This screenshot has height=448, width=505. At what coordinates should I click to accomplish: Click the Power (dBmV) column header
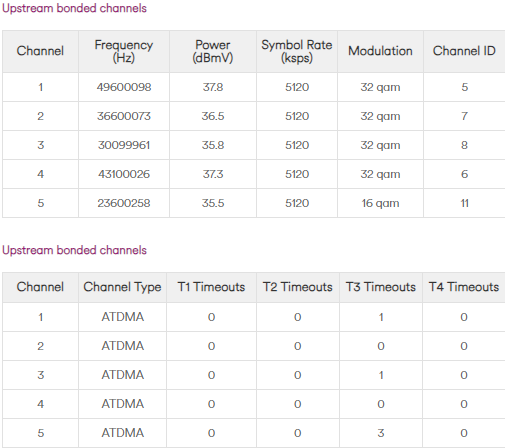tap(213, 51)
